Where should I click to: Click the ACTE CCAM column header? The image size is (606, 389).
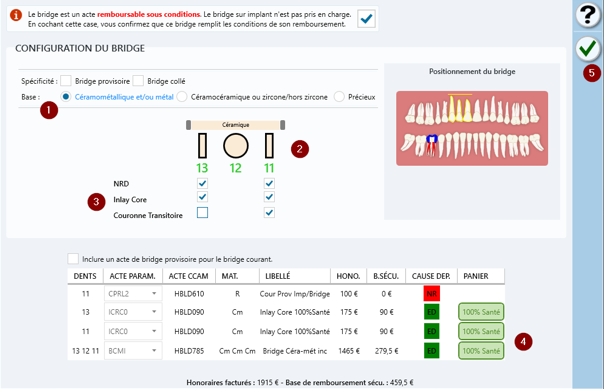pyautogui.click(x=189, y=276)
